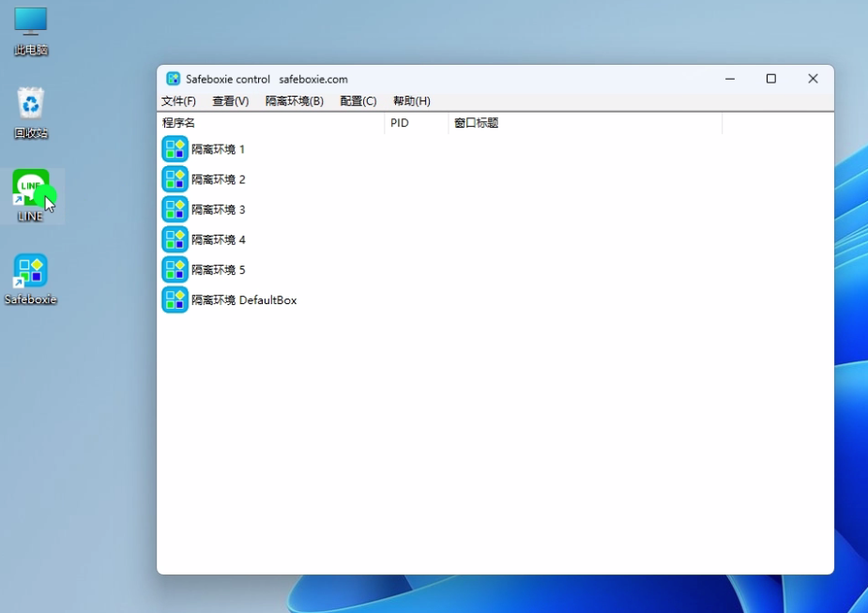The width and height of the screenshot is (868, 613).
Task: Minimize the Safeboxie control window
Action: tap(730, 79)
